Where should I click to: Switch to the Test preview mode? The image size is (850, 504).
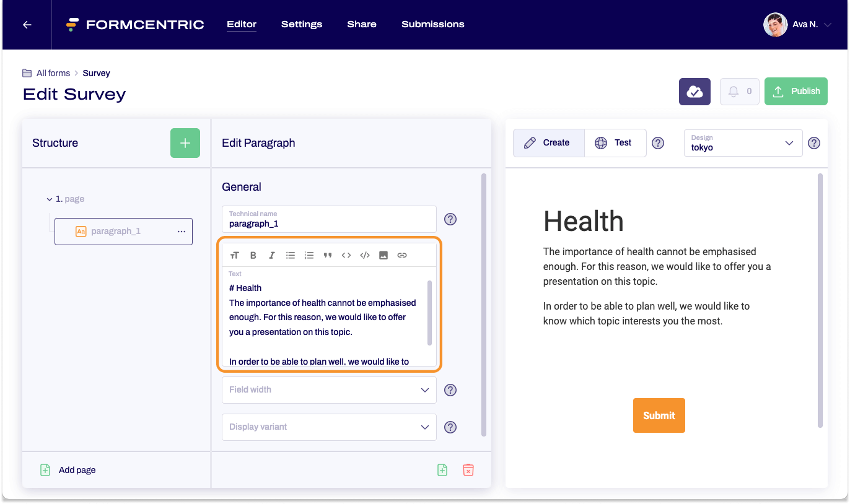click(x=615, y=143)
